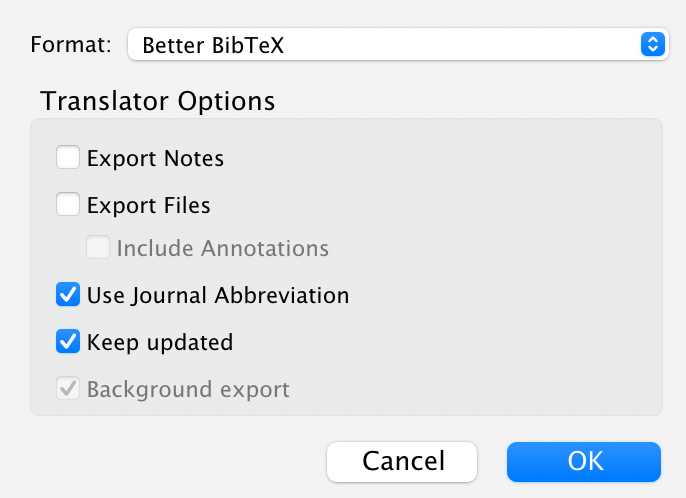Check the greyed-out Include Annotations box
Image resolution: width=686 pixels, height=498 pixels.
coord(98,247)
